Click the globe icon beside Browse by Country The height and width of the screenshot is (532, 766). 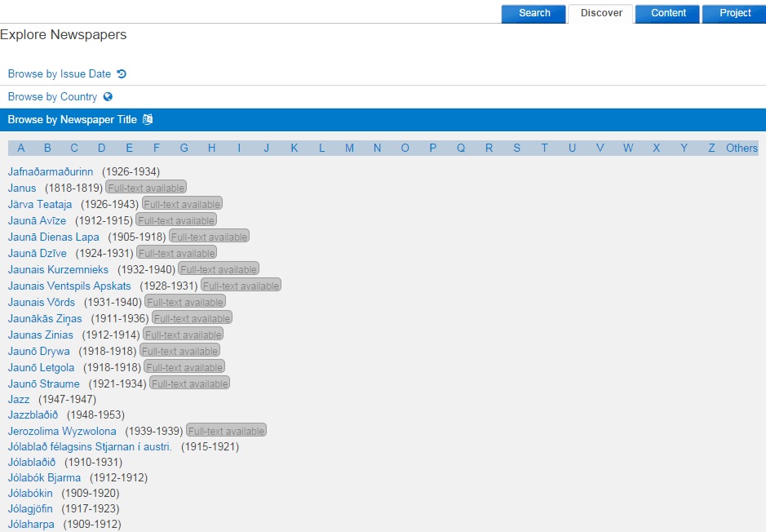tap(108, 97)
